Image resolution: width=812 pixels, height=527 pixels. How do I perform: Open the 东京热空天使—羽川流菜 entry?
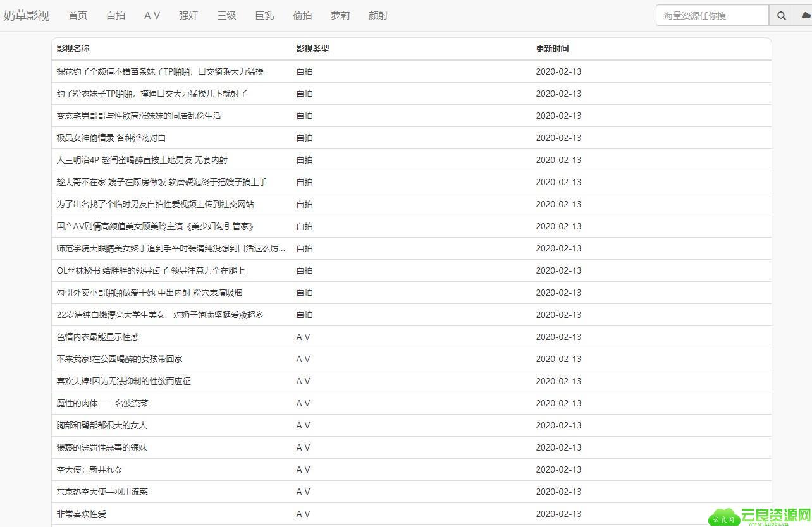102,492
